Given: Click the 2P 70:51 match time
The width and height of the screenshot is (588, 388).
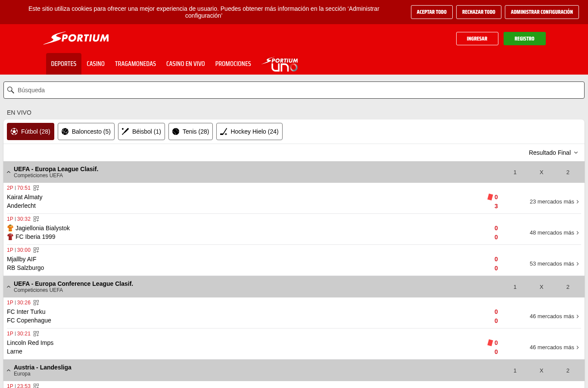Looking at the screenshot, I should (x=19, y=188).
